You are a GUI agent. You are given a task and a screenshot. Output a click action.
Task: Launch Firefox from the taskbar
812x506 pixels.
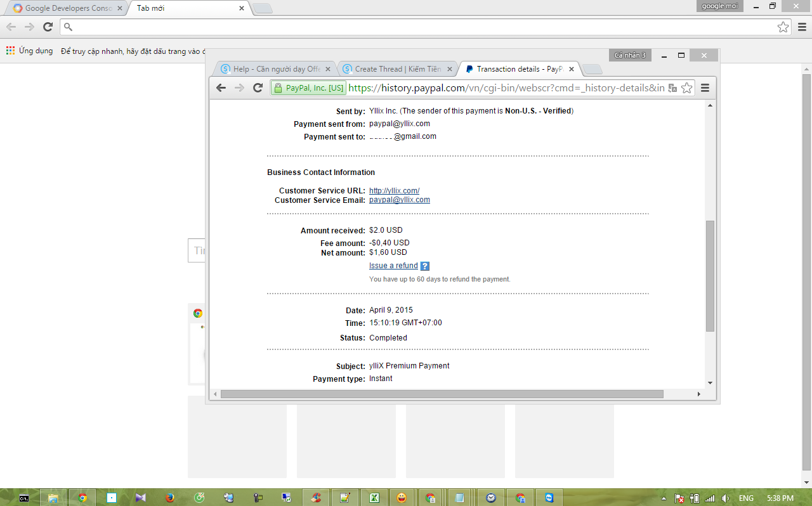[x=170, y=498]
